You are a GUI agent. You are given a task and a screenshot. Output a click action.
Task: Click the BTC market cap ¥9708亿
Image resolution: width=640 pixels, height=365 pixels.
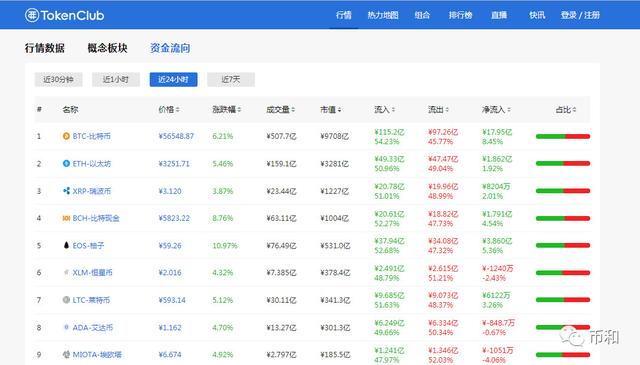pyautogui.click(x=334, y=136)
